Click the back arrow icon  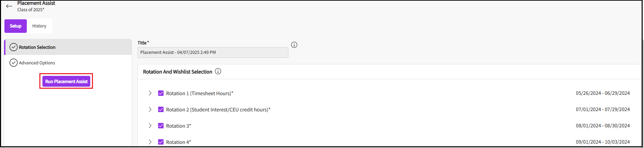point(9,6)
